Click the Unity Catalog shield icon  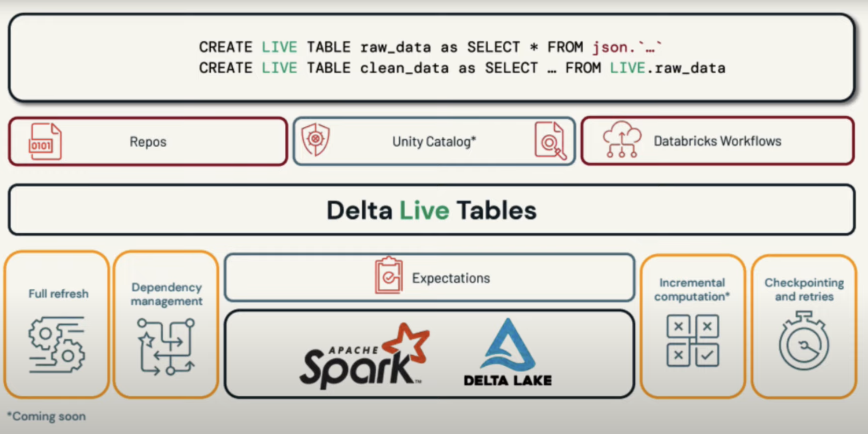[315, 139]
